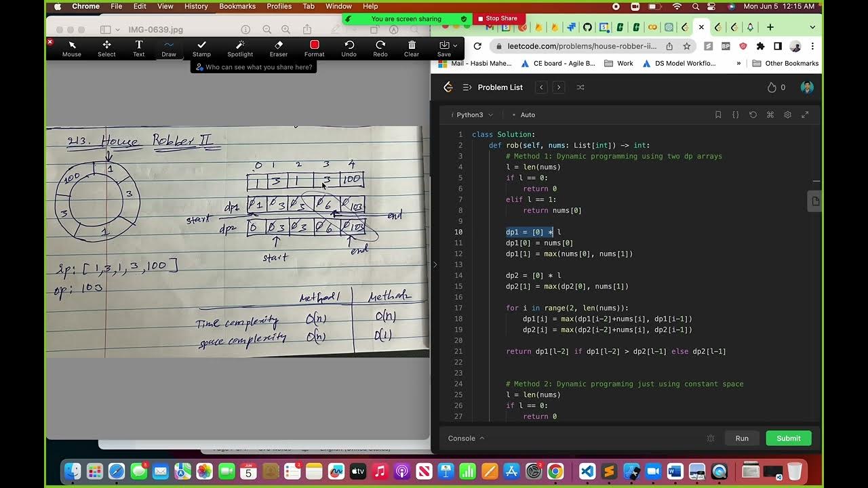Click the LeetCode logo
Image resolution: width=868 pixels, height=488 pixels.
(448, 87)
